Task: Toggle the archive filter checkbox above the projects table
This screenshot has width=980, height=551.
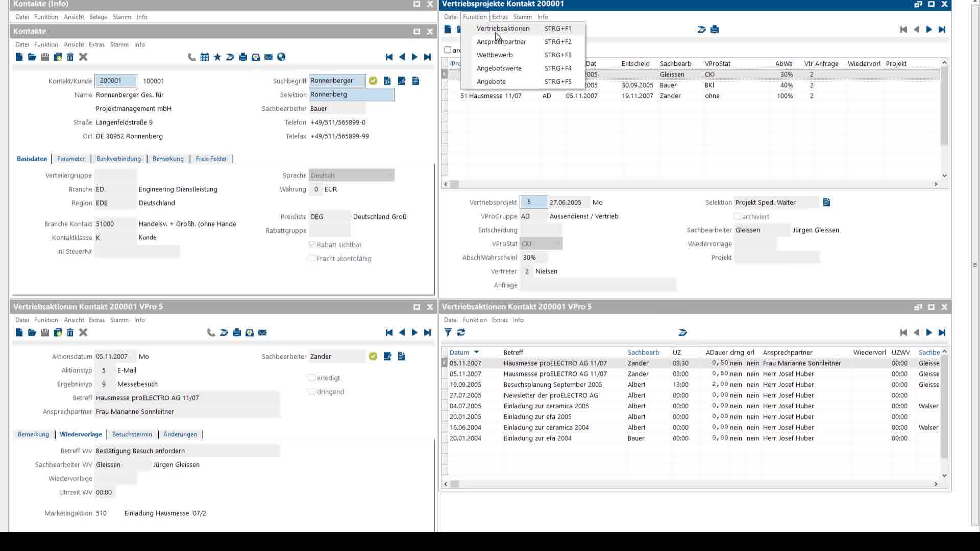Action: (448, 50)
